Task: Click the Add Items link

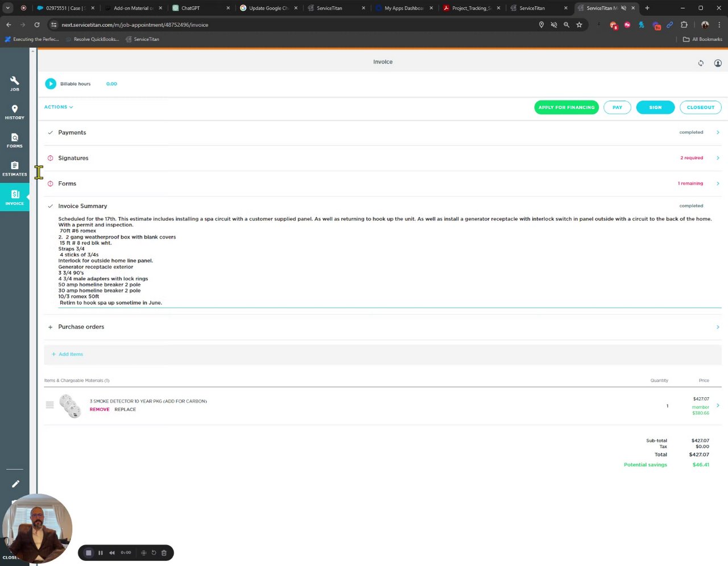Action: click(67, 354)
